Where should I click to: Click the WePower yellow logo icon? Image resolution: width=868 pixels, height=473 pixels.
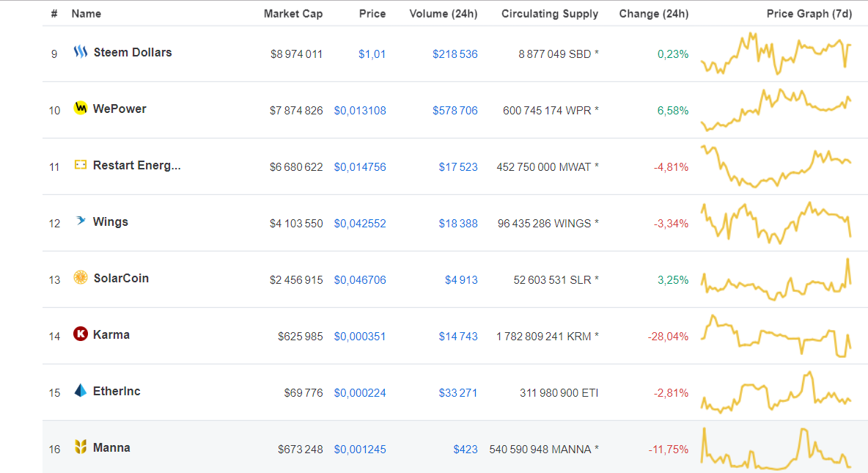tap(80, 108)
